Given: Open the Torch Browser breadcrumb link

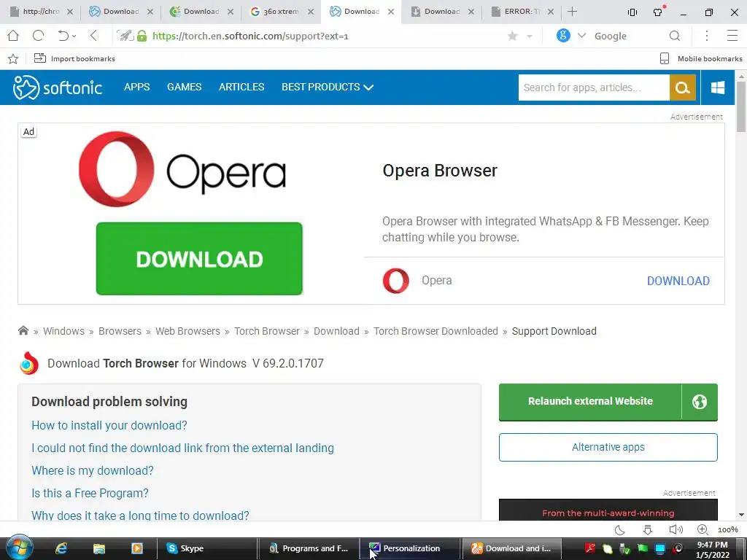Looking at the screenshot, I should (x=267, y=331).
